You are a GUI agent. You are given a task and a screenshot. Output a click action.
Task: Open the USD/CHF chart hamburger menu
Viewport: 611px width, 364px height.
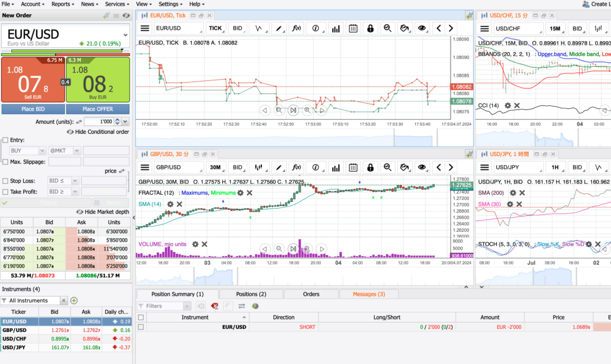484,28
